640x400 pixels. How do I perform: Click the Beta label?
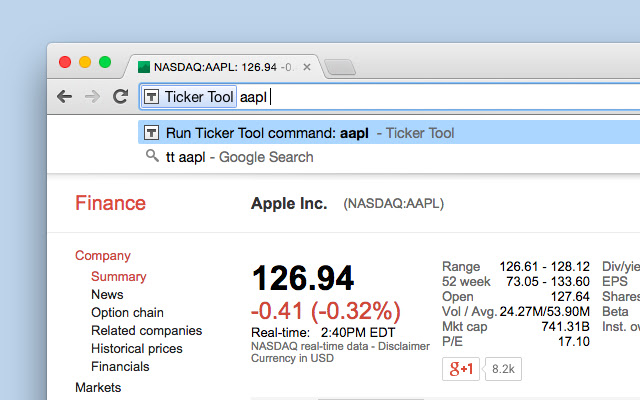(615, 311)
